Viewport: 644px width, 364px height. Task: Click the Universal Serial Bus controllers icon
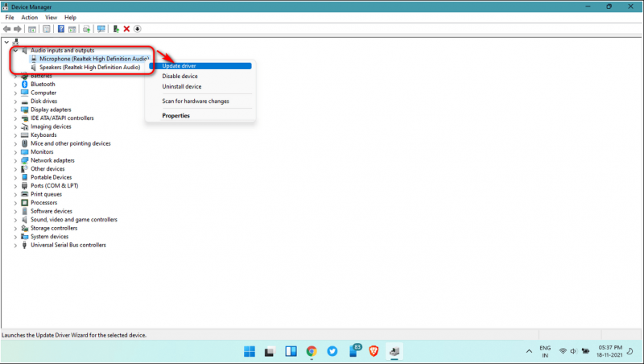click(24, 245)
